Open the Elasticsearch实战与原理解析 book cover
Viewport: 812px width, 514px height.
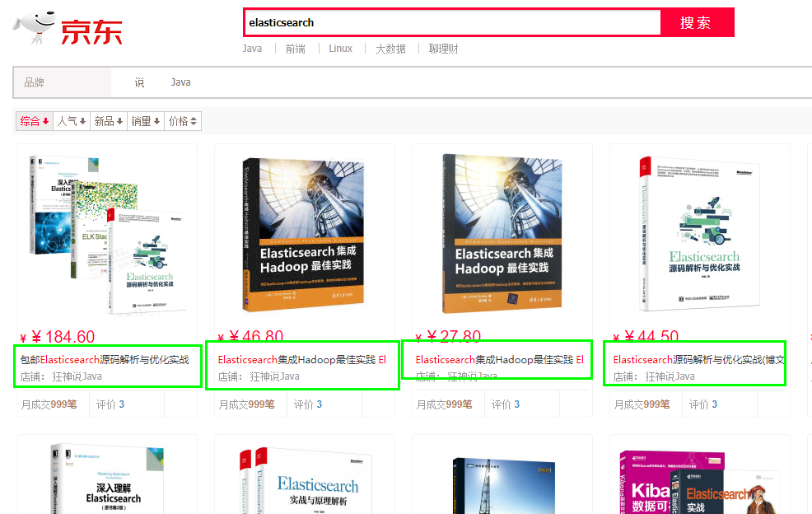pos(304,480)
